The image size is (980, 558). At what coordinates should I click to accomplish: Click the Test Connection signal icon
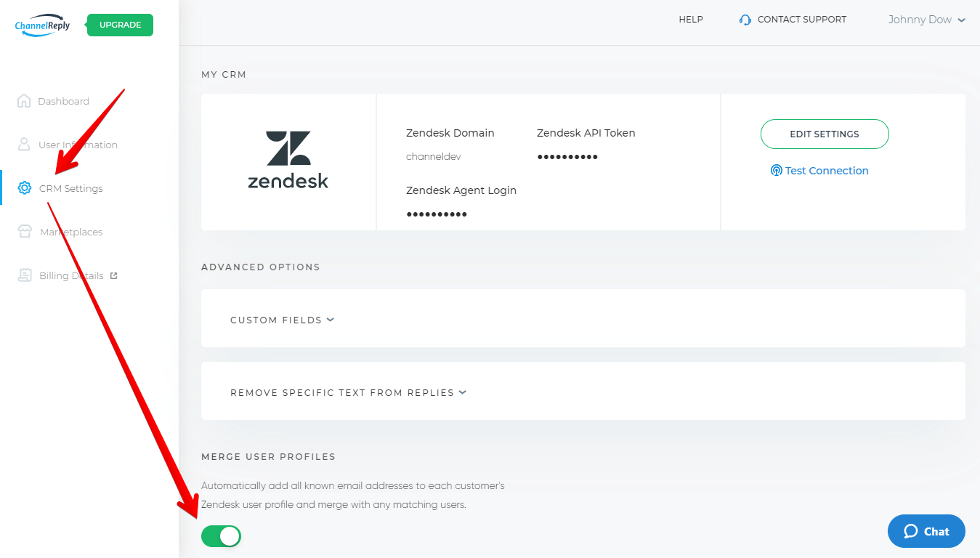(x=776, y=171)
